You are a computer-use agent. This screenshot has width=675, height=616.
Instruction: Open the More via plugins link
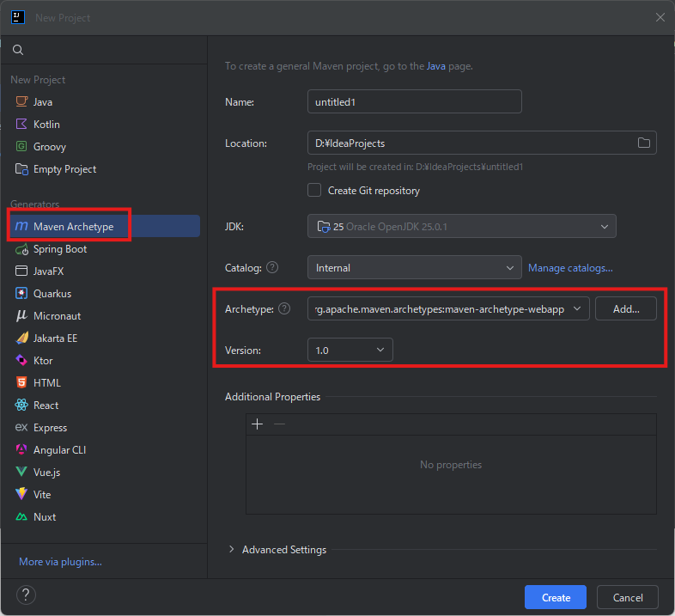(60, 562)
